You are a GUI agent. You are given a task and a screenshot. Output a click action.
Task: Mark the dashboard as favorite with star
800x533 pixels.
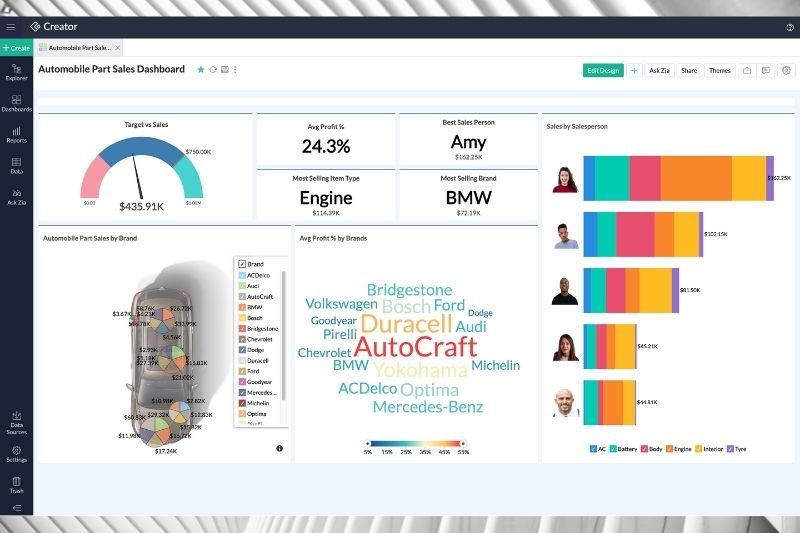201,69
